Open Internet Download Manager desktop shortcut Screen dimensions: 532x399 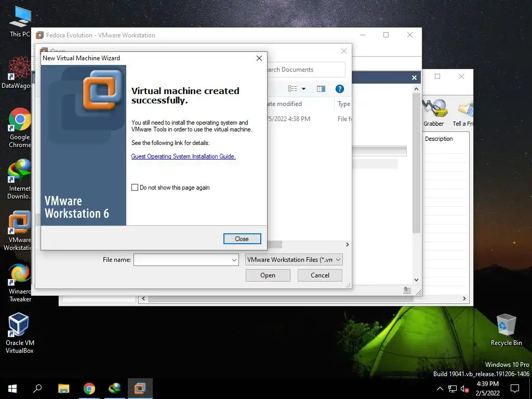pyautogui.click(x=20, y=179)
